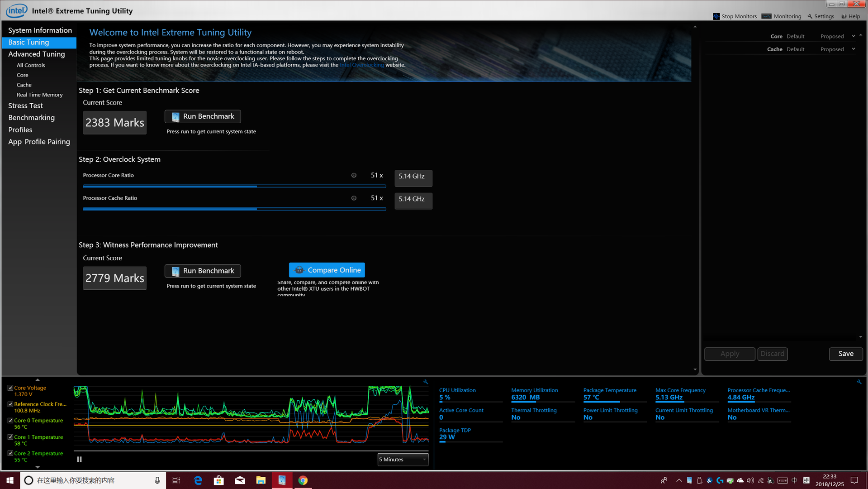The width and height of the screenshot is (868, 489).
Task: Show hidden system tray icons
Action: click(x=679, y=480)
